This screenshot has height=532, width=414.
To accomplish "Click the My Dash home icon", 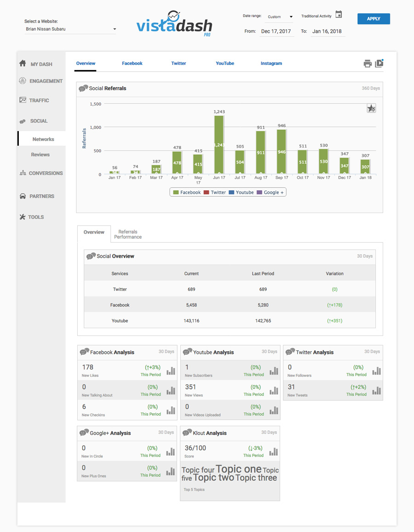I will click(23, 64).
